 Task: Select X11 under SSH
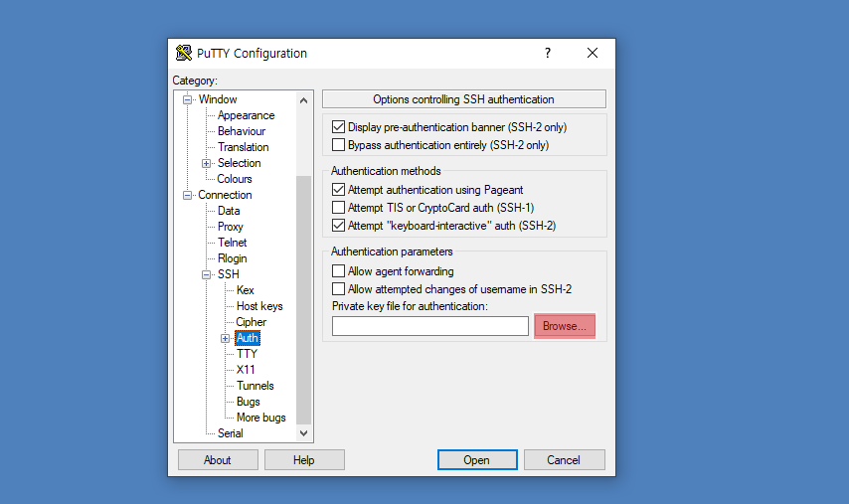[x=246, y=370]
